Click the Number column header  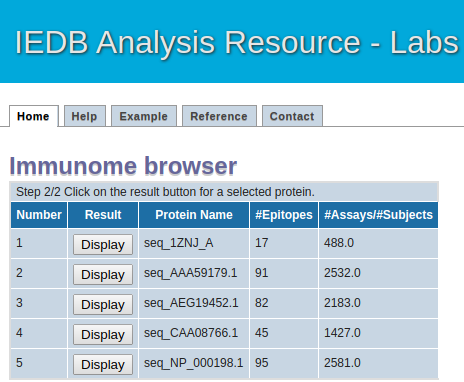pyautogui.click(x=39, y=215)
